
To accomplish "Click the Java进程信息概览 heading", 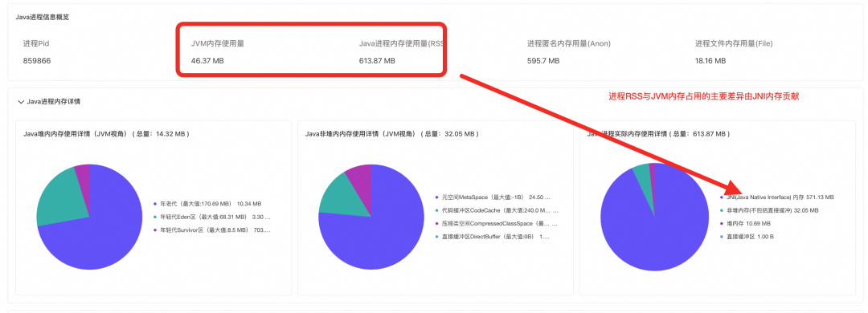I will (x=42, y=17).
